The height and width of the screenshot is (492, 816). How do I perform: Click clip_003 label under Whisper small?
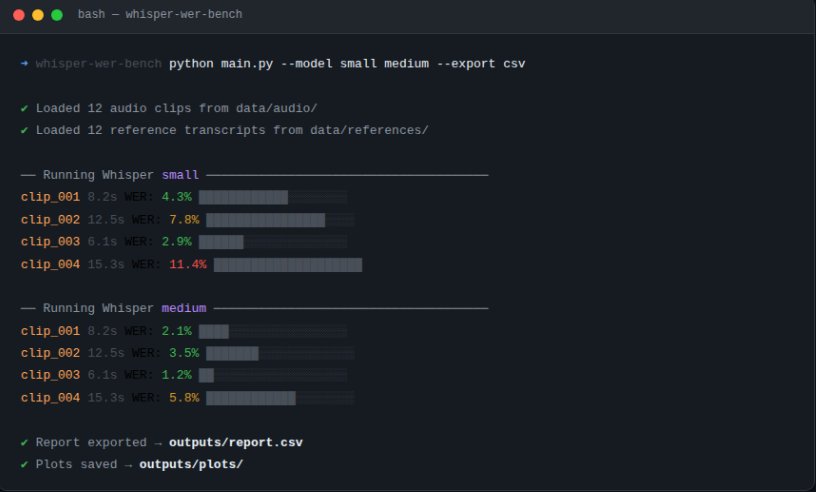coord(50,242)
